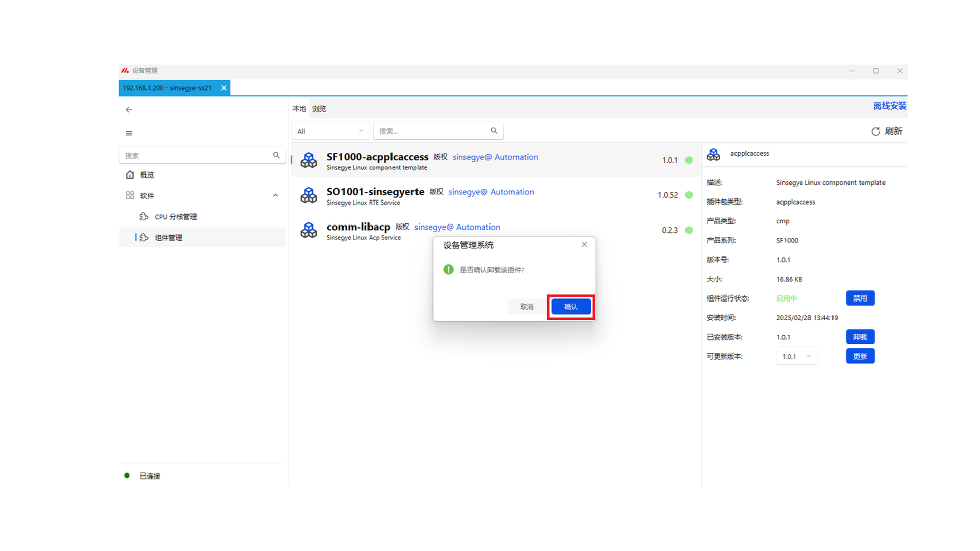Open the All filter dropdown

click(x=330, y=131)
